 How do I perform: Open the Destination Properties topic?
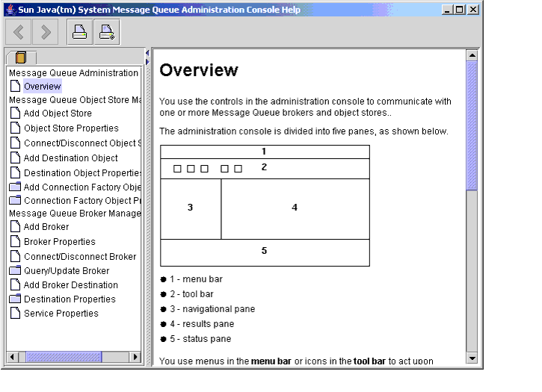click(x=70, y=299)
